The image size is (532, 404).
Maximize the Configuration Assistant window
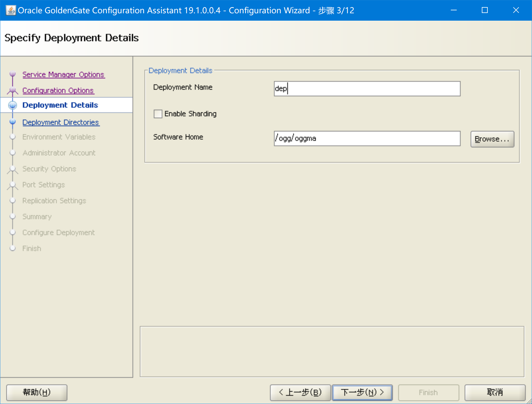point(485,10)
